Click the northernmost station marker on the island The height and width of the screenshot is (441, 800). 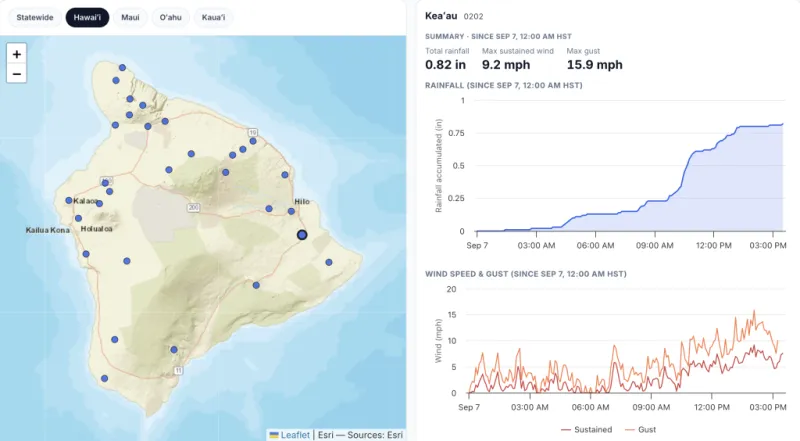[x=122, y=67]
